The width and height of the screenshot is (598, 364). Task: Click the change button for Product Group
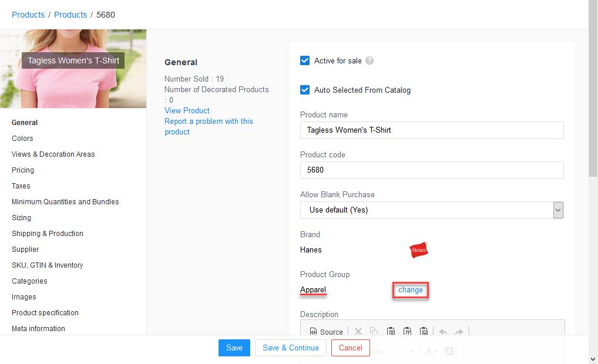410,289
